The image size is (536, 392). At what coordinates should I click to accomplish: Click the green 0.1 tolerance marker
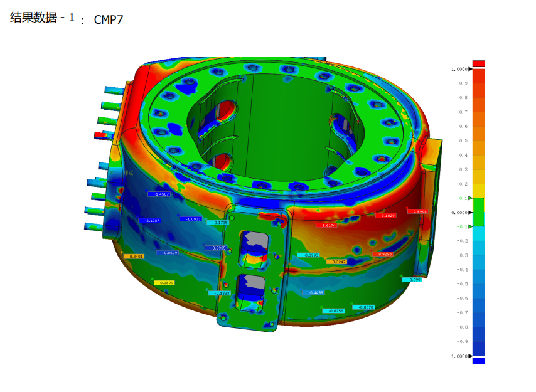click(470, 198)
